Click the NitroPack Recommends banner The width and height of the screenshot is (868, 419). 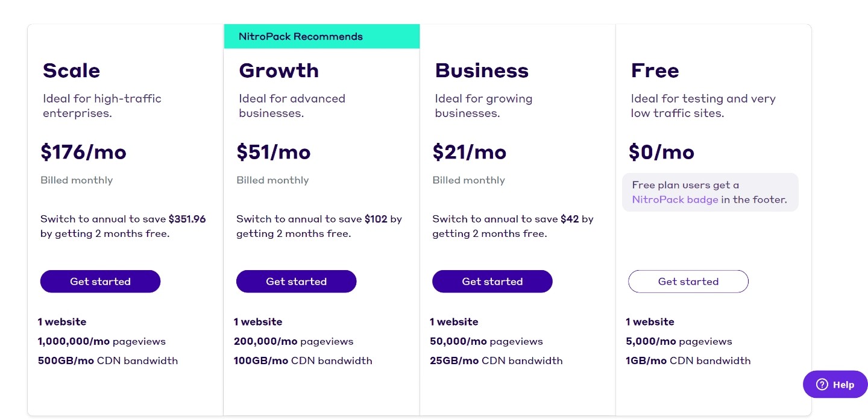tap(321, 36)
